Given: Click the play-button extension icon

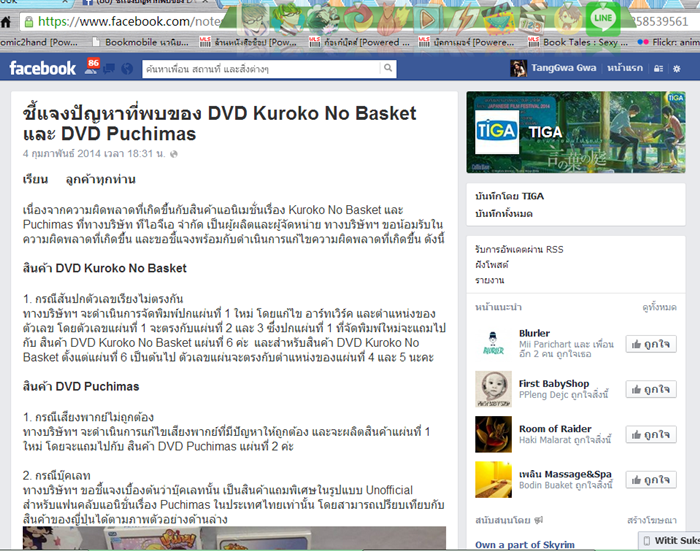Looking at the screenshot, I should [x=427, y=19].
